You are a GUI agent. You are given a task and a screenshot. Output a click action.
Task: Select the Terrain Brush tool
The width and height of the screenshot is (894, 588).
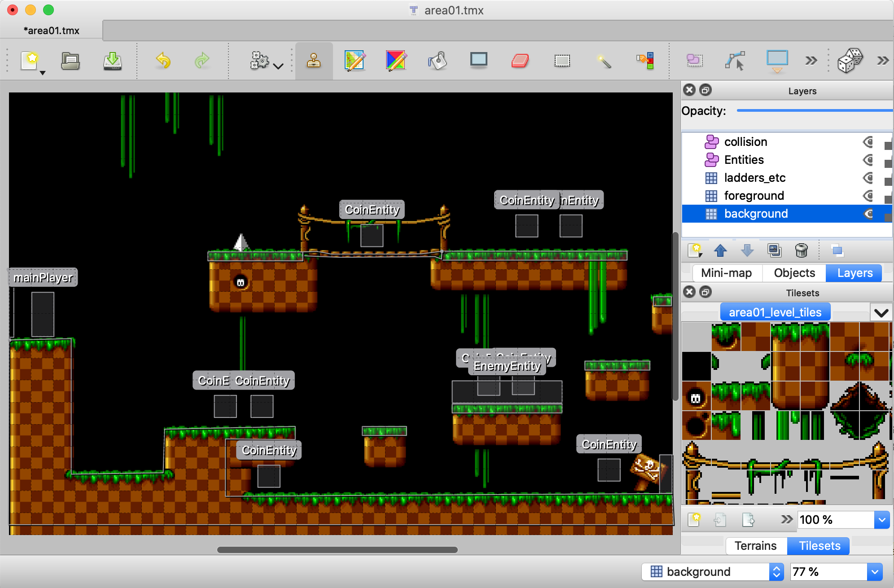point(355,61)
